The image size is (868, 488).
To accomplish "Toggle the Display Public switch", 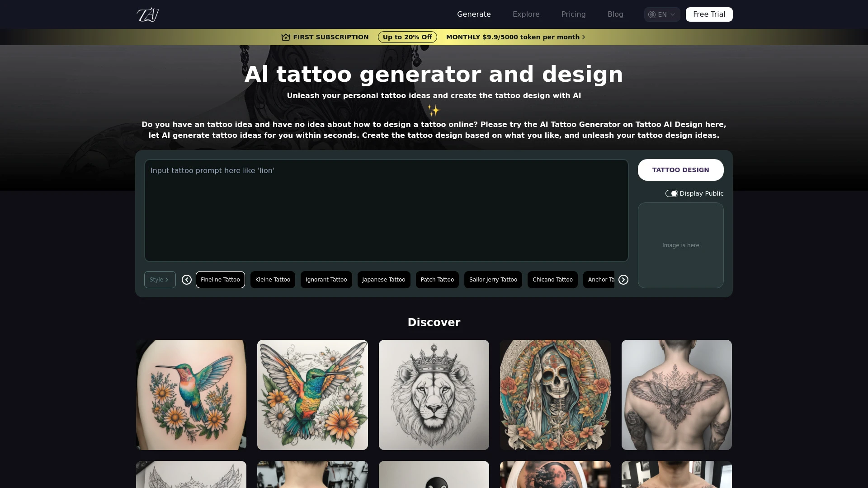I will tap(671, 193).
